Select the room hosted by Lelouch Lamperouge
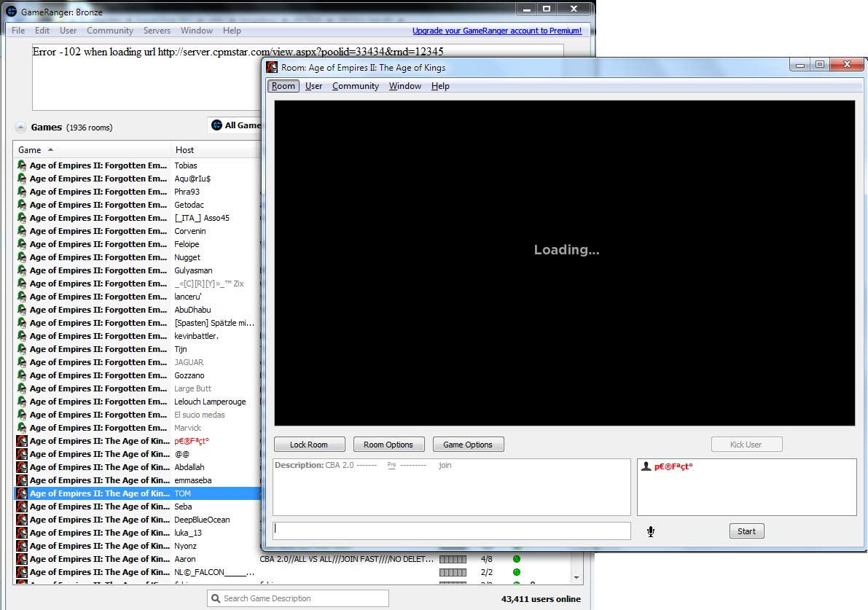The image size is (868, 610). tap(137, 402)
